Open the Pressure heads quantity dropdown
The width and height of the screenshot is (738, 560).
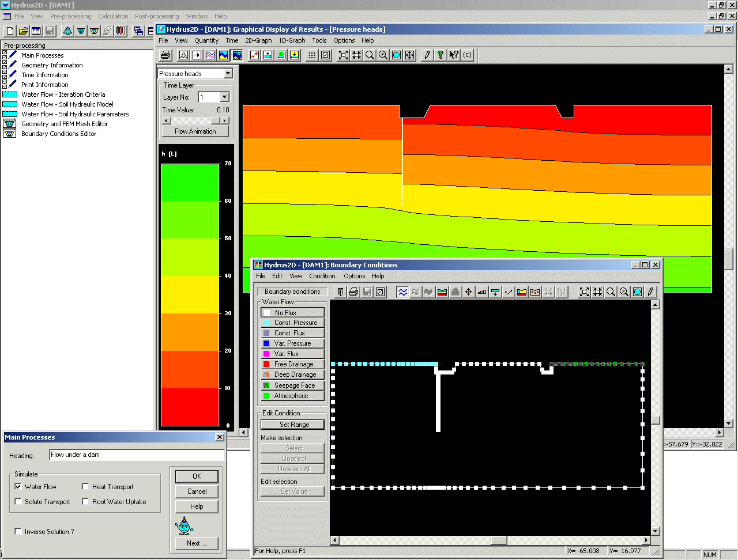point(228,74)
